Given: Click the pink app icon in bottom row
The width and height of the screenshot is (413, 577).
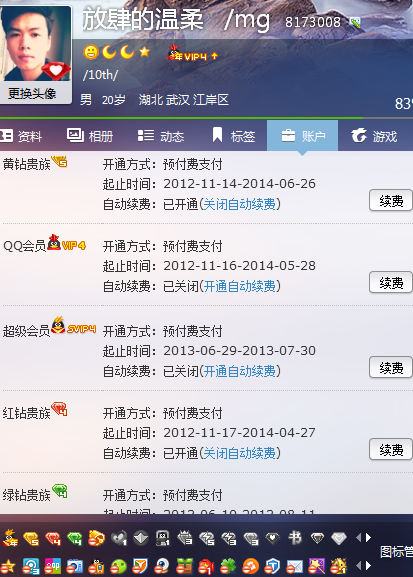Looking at the screenshot, I should pyautogui.click(x=53, y=566).
